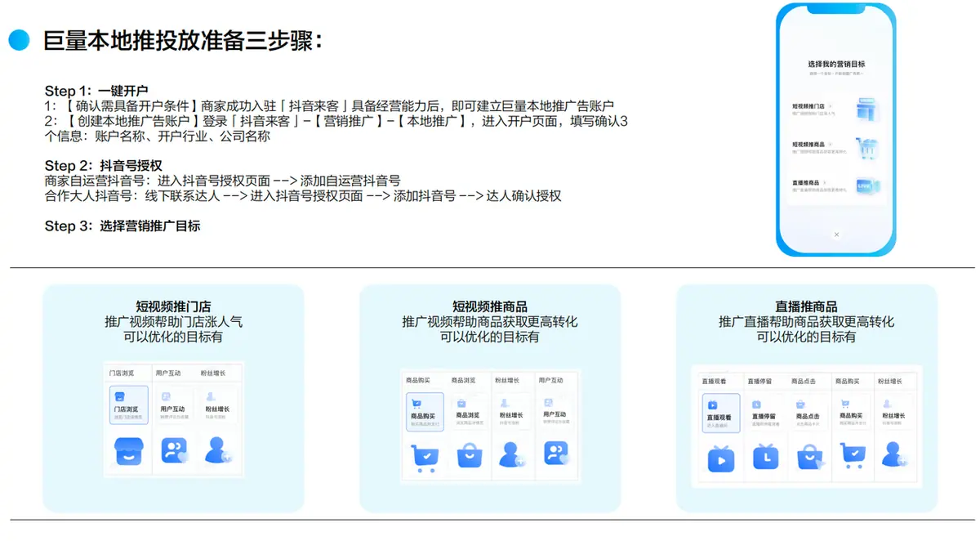Click the blue bullet dot before the title
This screenshot has height=541, width=980.
click(x=19, y=40)
